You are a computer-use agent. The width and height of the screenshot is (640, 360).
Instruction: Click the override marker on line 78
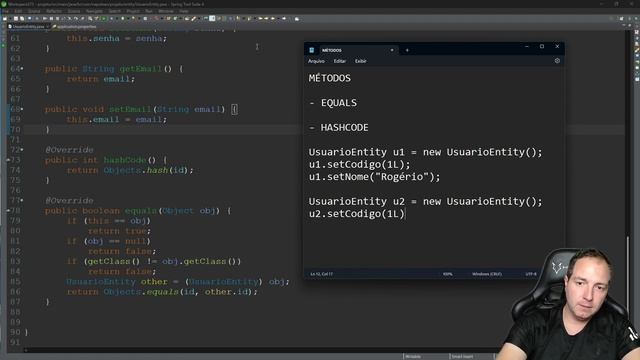(8, 211)
